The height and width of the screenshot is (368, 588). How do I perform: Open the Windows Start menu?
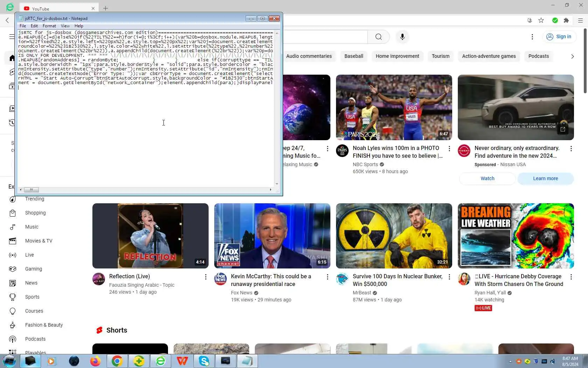[x=9, y=361]
